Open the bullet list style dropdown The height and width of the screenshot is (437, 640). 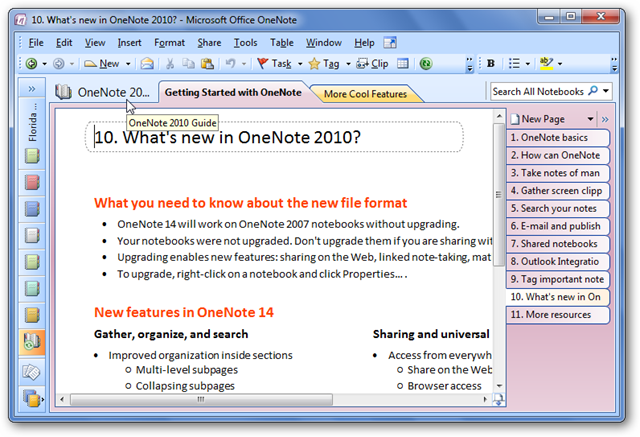[x=528, y=64]
